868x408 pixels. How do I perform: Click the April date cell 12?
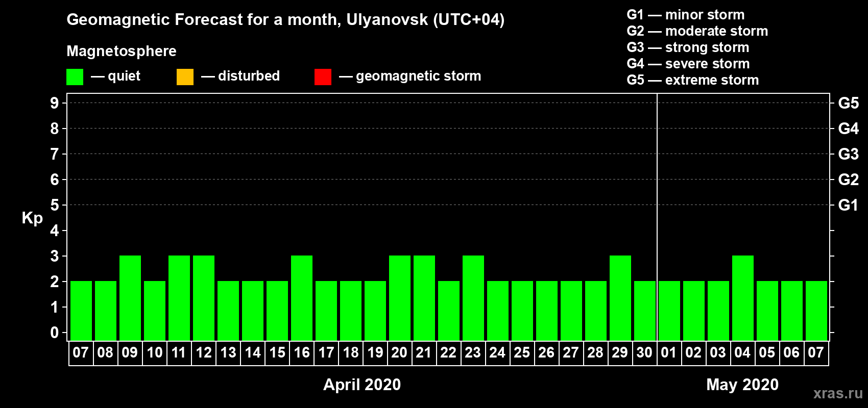click(x=204, y=353)
